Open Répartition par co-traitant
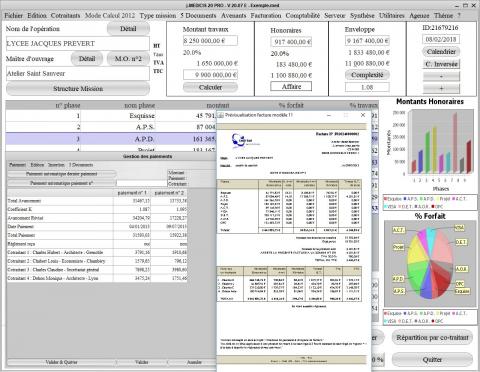This screenshot has width=480, height=372. (432, 338)
